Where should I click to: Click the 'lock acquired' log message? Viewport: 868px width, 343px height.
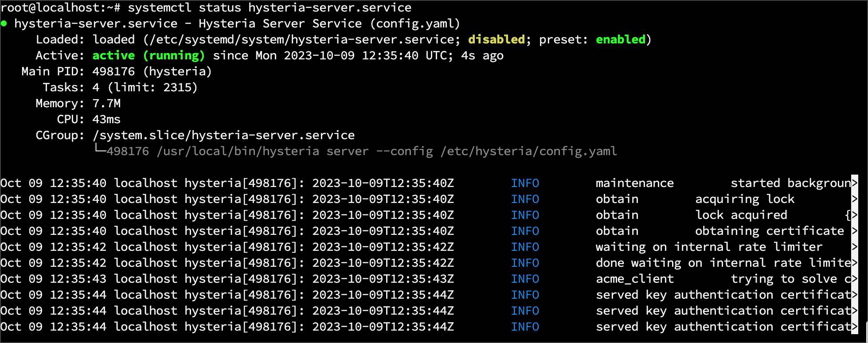[741, 215]
